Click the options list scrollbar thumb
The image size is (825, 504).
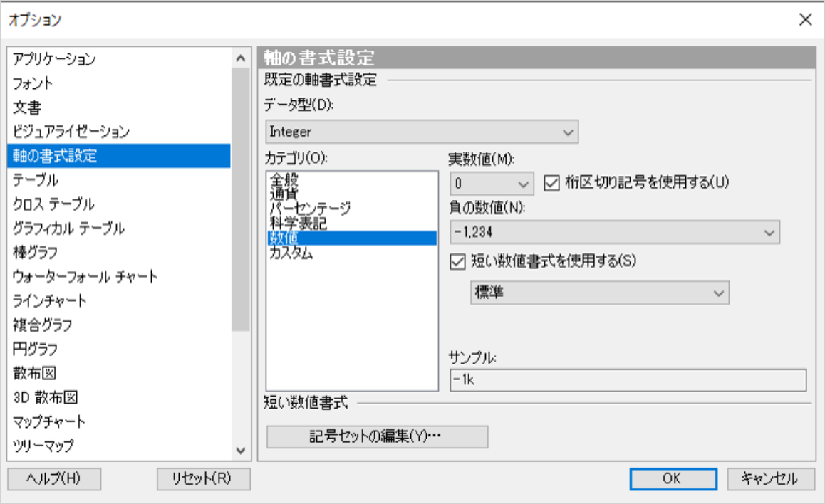point(241,200)
